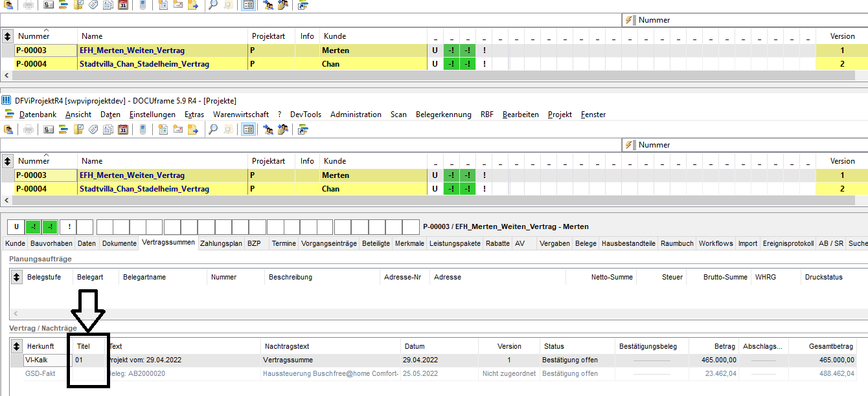This screenshot has height=396, width=868.
Task: Open the Warenwirtschaft menu
Action: point(241,115)
